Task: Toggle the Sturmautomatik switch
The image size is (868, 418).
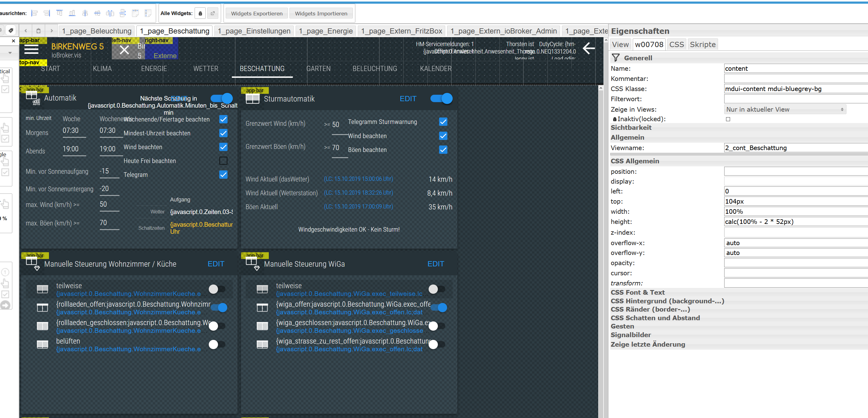Action: tap(442, 99)
